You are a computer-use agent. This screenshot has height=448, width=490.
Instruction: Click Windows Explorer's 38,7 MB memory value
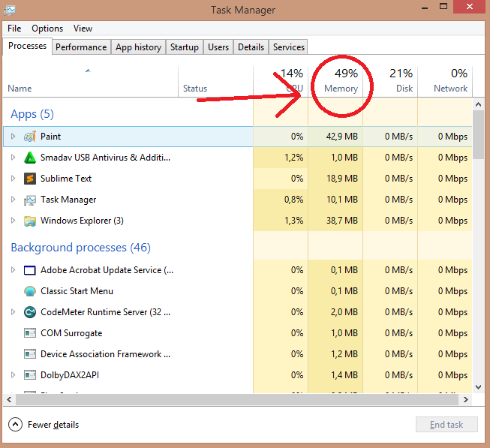tap(342, 221)
